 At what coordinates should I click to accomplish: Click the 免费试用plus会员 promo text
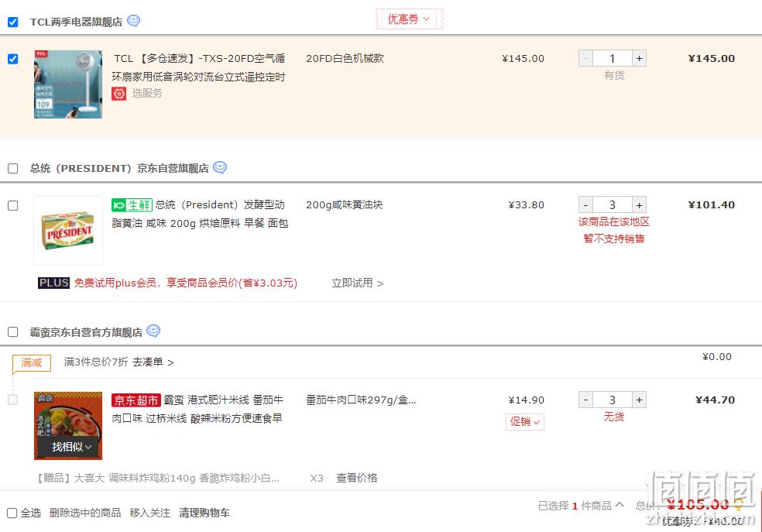186,283
